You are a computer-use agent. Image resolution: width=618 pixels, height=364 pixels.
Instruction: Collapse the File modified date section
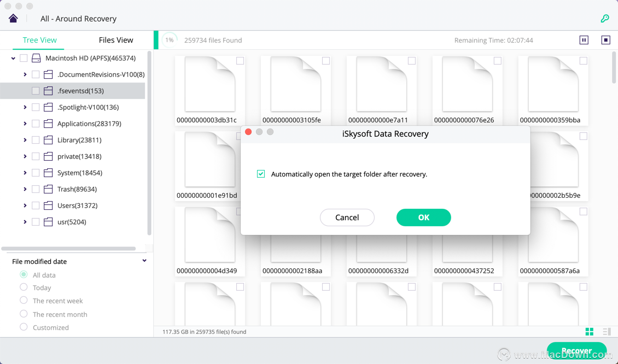144,261
